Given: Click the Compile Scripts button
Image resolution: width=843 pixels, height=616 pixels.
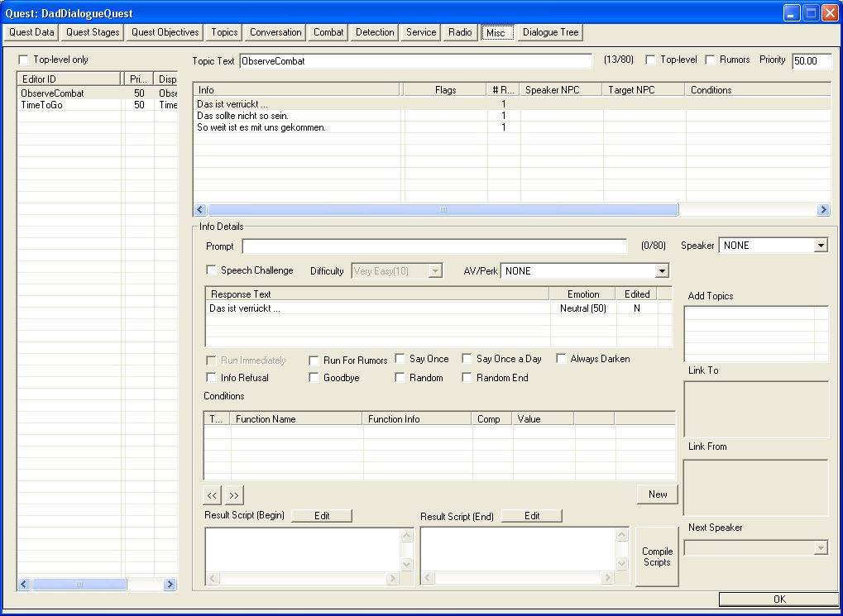Looking at the screenshot, I should pos(657,556).
